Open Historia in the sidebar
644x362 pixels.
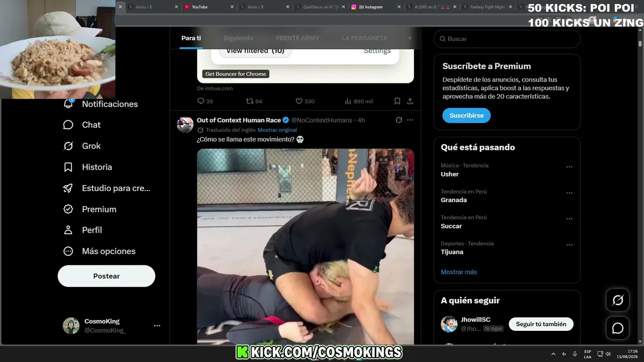click(87, 167)
